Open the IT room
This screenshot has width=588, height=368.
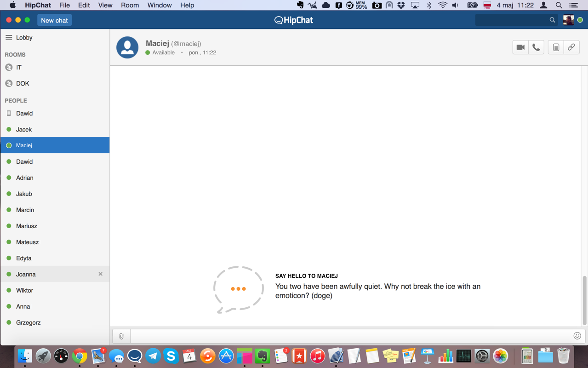pos(19,68)
